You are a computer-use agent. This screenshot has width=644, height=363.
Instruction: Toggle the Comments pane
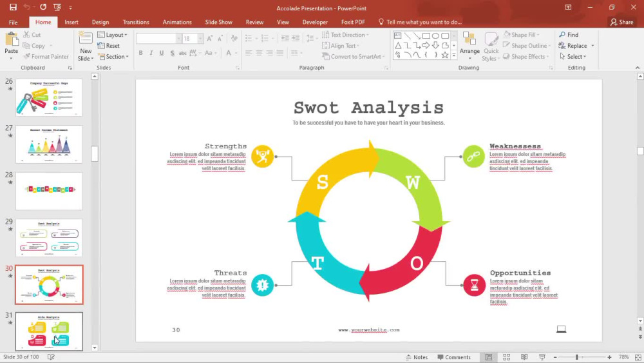(x=454, y=357)
